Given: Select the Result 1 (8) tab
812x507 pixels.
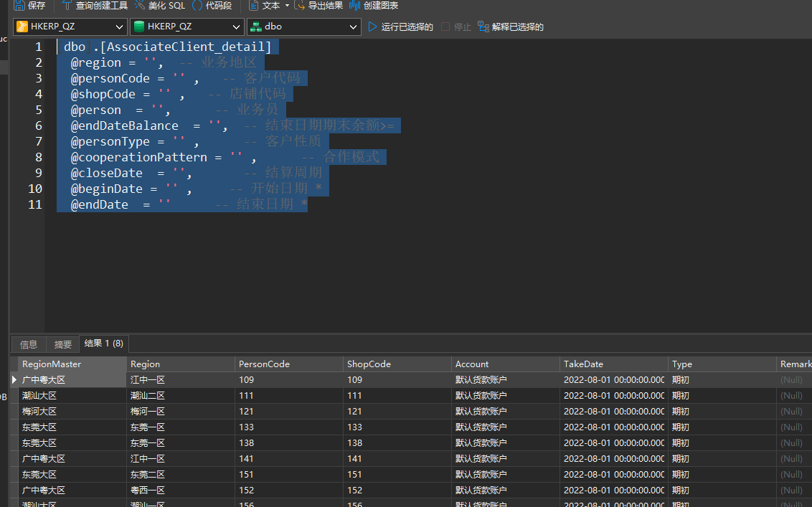Looking at the screenshot, I should point(103,343).
